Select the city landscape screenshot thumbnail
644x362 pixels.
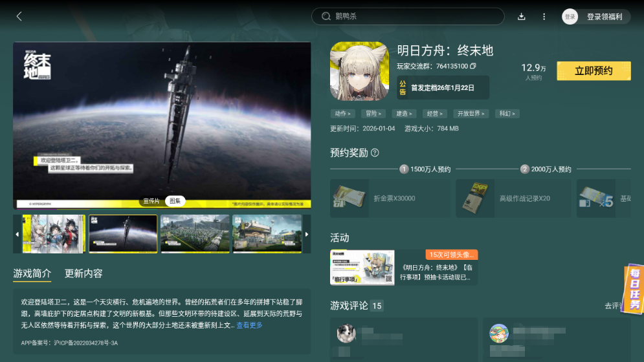tap(195, 233)
